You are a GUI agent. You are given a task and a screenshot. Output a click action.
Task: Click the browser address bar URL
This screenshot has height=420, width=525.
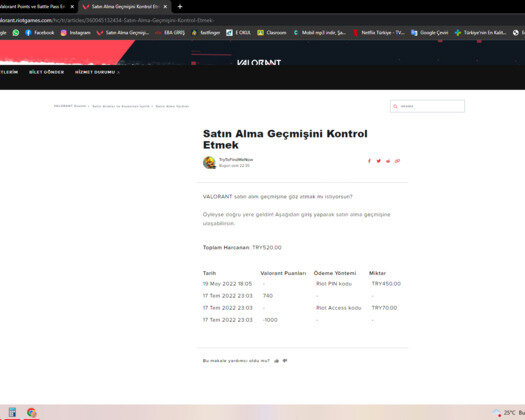107,20
